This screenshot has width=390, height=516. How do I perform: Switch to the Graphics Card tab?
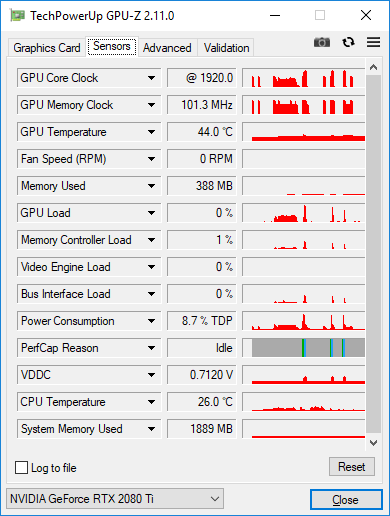pyautogui.click(x=47, y=48)
